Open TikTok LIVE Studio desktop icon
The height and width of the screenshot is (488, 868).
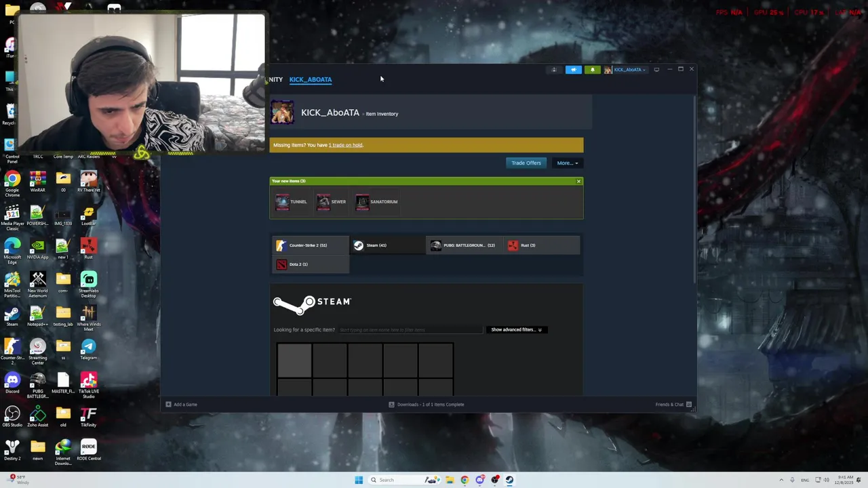[88, 386]
